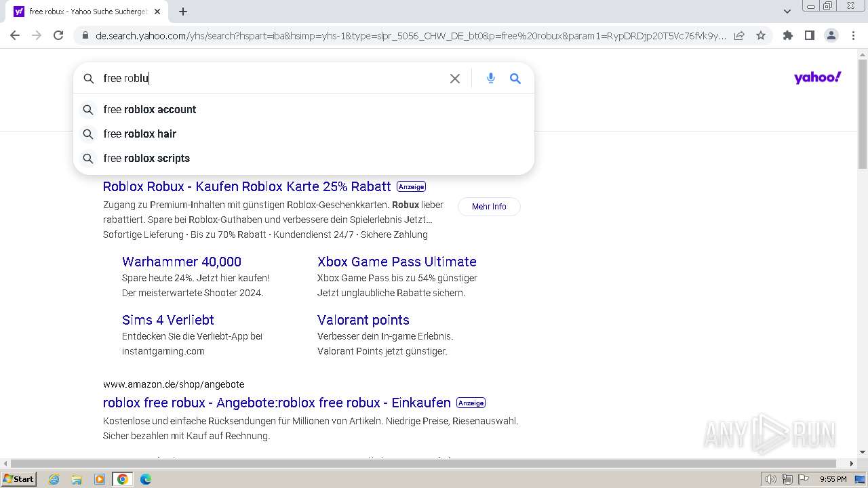Open File Explorer from taskbar
868x488 pixels.
click(77, 479)
